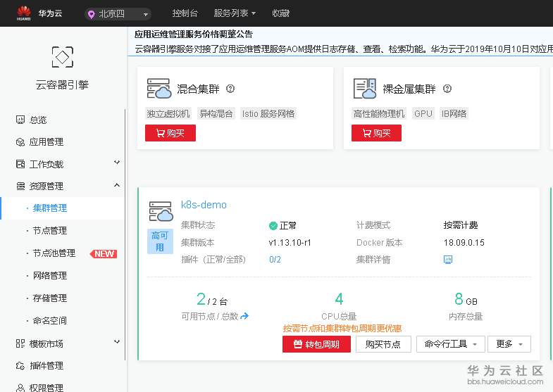553x392 pixels.
Task: Click the 高性能物理机 tag
Action: 379,113
